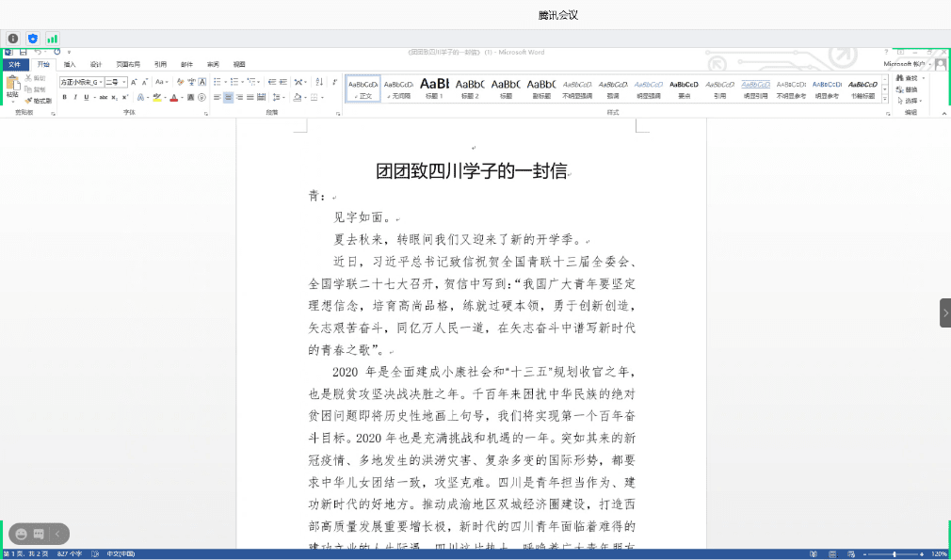Screen dimensions: 951x560
Task: Toggle underline formatting
Action: (86, 98)
